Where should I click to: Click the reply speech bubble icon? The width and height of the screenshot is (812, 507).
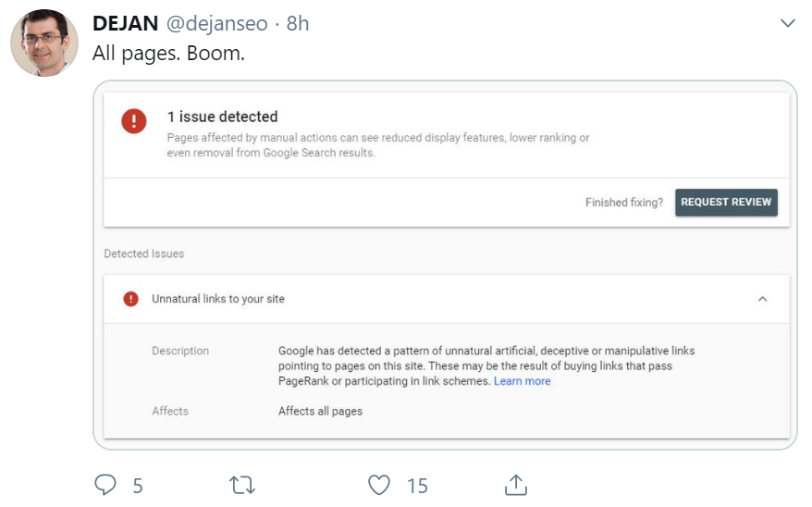tap(106, 485)
